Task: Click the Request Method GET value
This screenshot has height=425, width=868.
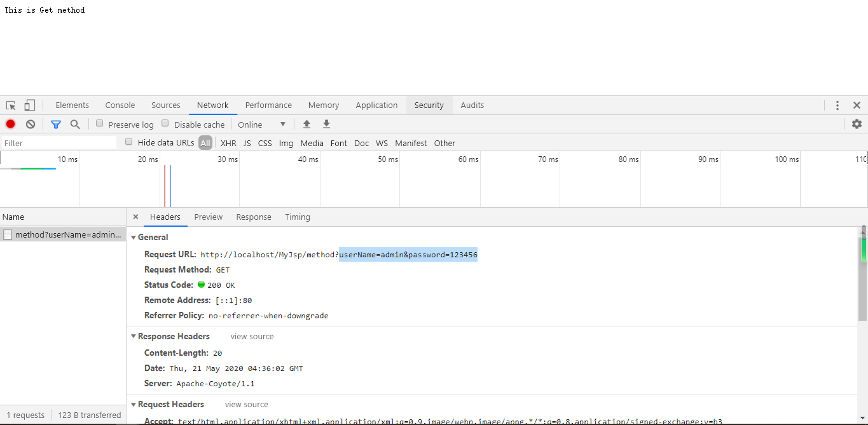Action: point(223,270)
